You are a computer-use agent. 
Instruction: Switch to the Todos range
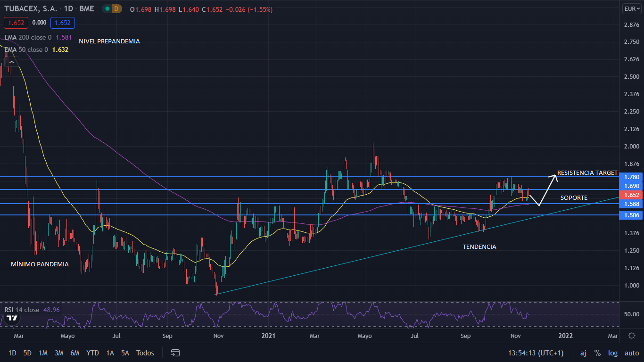[145, 353]
